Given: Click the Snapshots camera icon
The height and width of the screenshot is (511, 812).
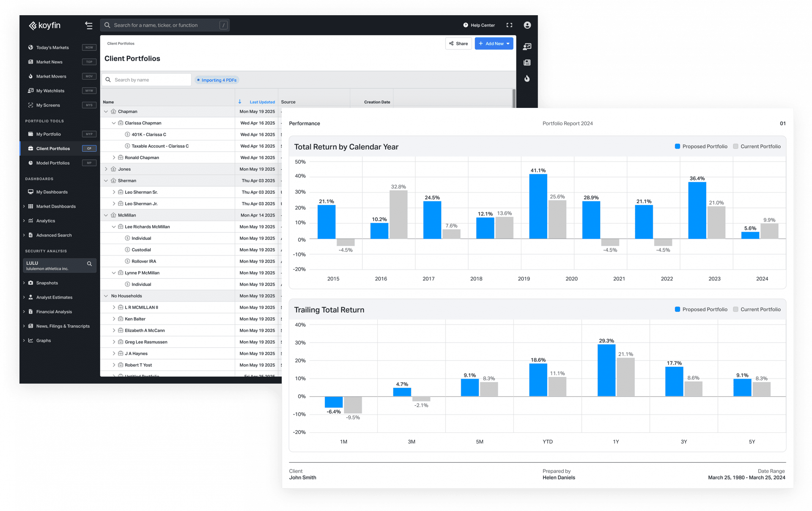Looking at the screenshot, I should pos(30,283).
